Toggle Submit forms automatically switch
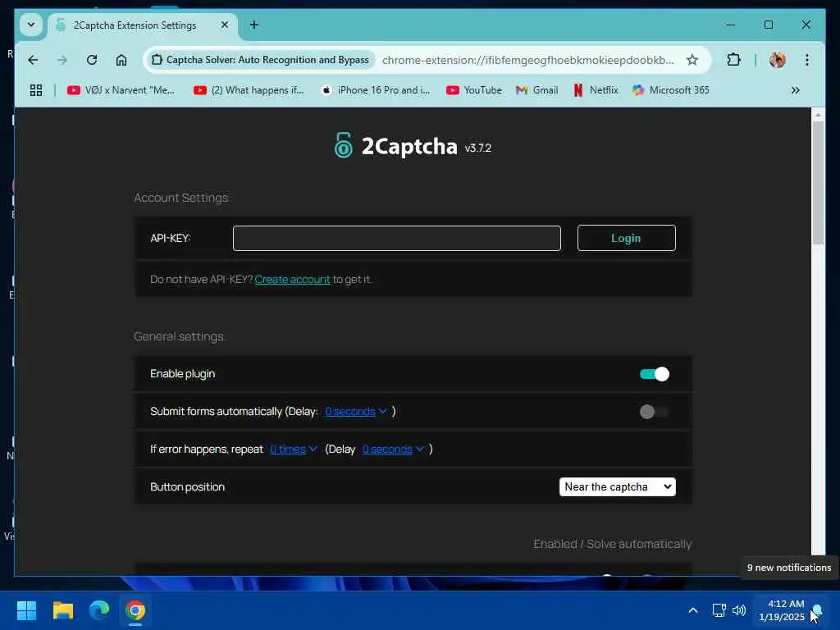The height and width of the screenshot is (630, 840). (654, 412)
